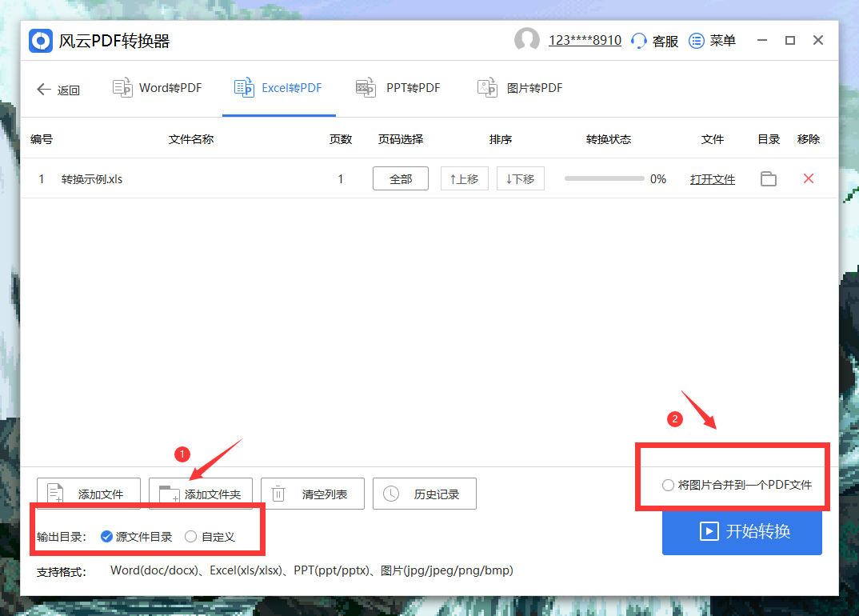Screen dimensions: 859x616
Task: Click the 编号 column header
Action: [42, 139]
